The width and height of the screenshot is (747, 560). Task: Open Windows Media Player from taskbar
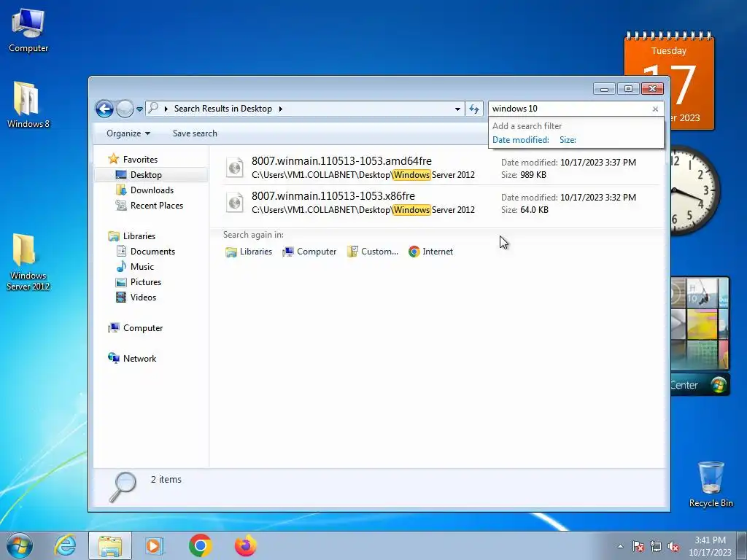point(155,545)
